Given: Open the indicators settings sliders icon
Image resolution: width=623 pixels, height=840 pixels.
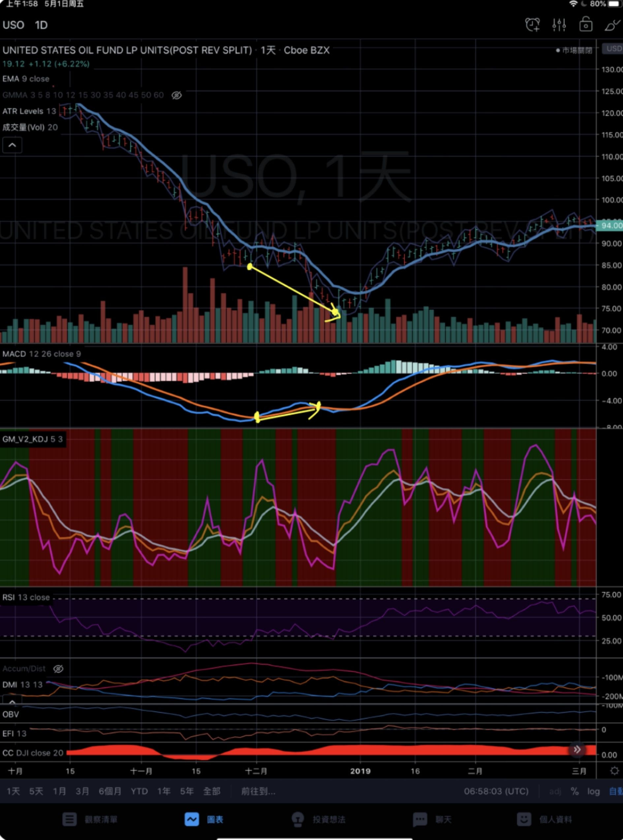Looking at the screenshot, I should pyautogui.click(x=559, y=25).
